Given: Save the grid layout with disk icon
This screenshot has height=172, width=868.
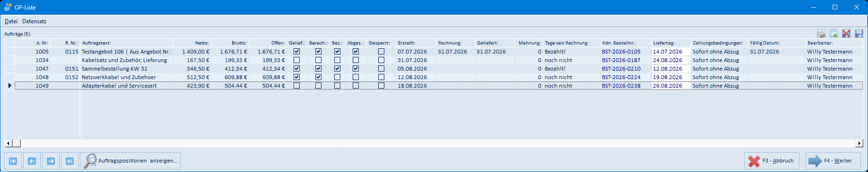Looking at the screenshot, I should pos(859,34).
